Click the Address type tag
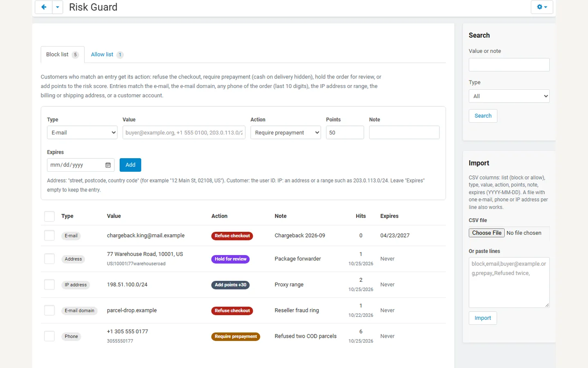 point(73,259)
